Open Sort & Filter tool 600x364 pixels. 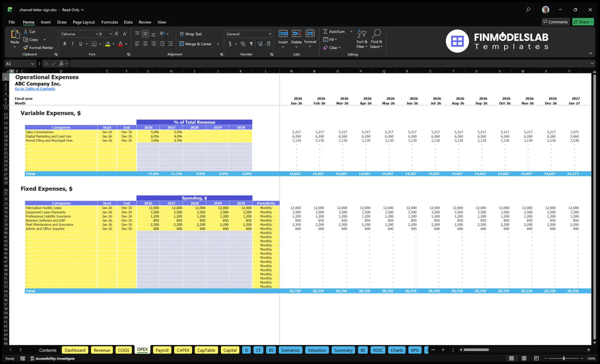362,38
